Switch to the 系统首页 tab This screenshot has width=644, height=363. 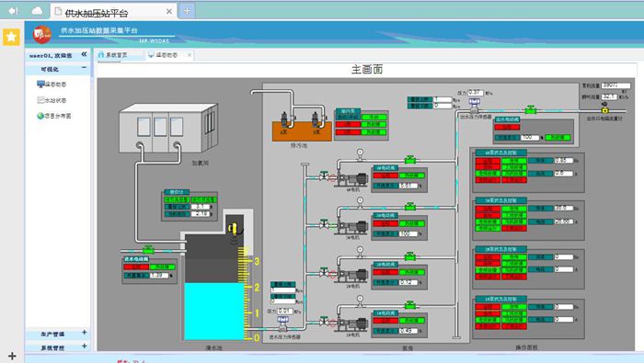point(116,55)
